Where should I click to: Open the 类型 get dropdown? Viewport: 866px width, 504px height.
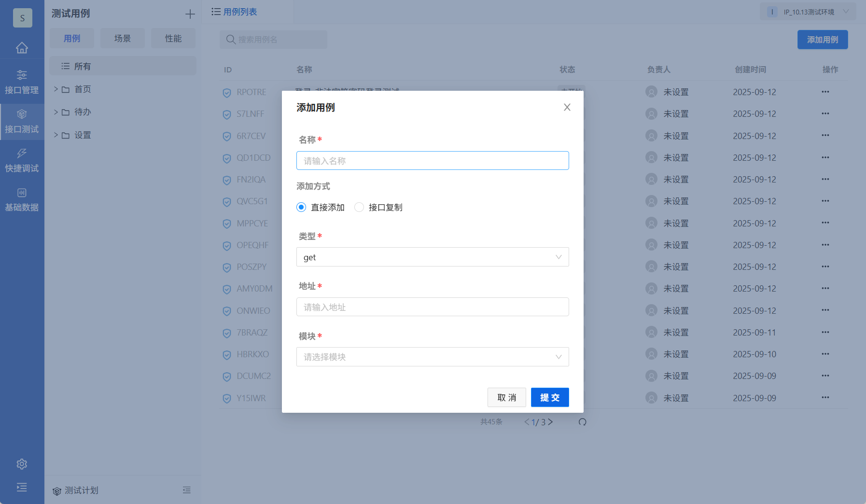(x=433, y=257)
